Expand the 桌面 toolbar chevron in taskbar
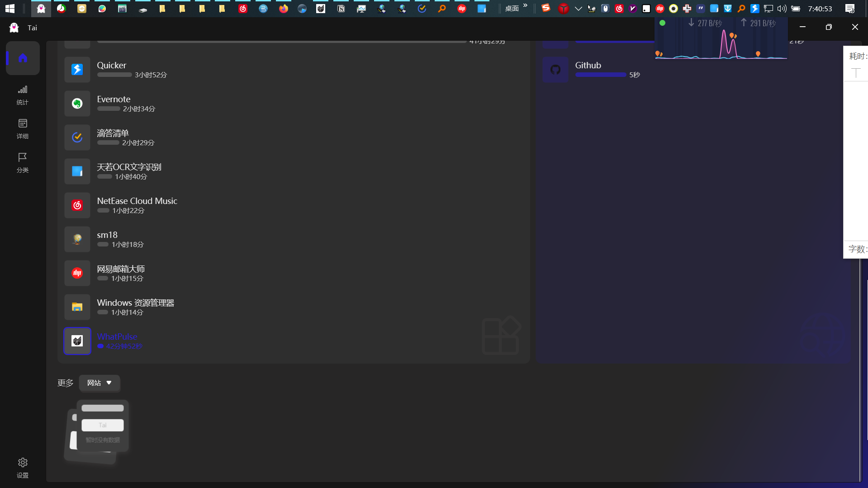868x488 pixels. click(525, 6)
